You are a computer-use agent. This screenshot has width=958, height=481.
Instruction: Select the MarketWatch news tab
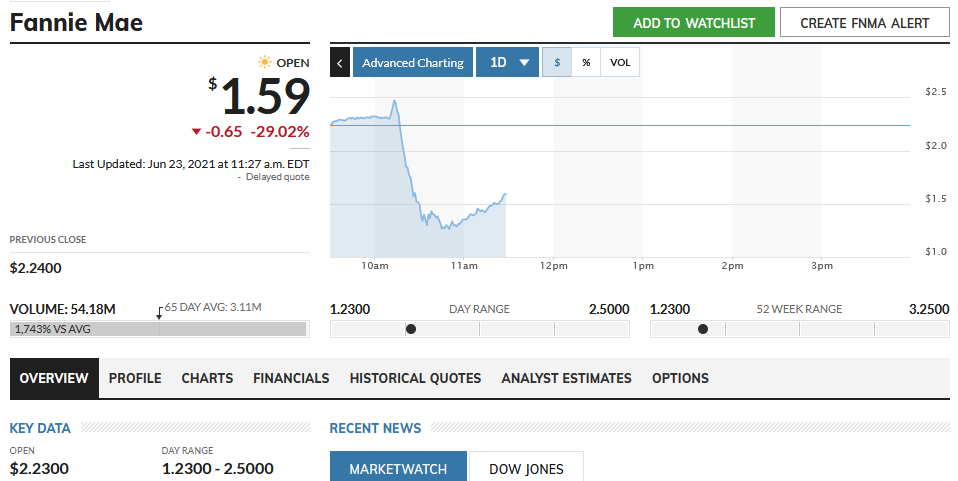(398, 466)
